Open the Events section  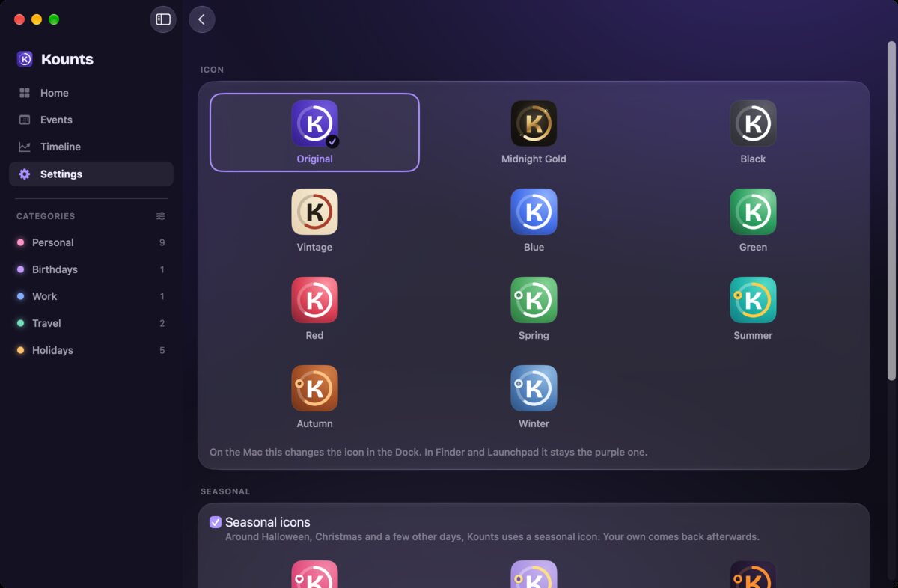tap(91, 120)
